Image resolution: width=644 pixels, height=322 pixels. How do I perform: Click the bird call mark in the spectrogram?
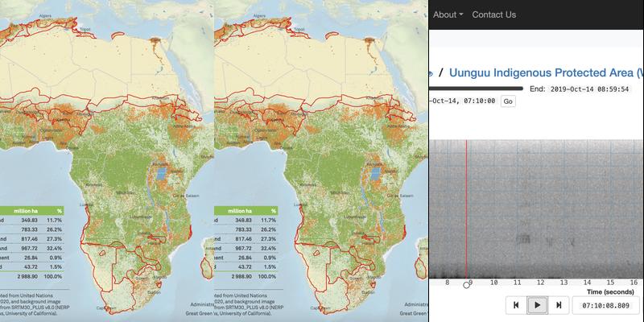pos(523,237)
